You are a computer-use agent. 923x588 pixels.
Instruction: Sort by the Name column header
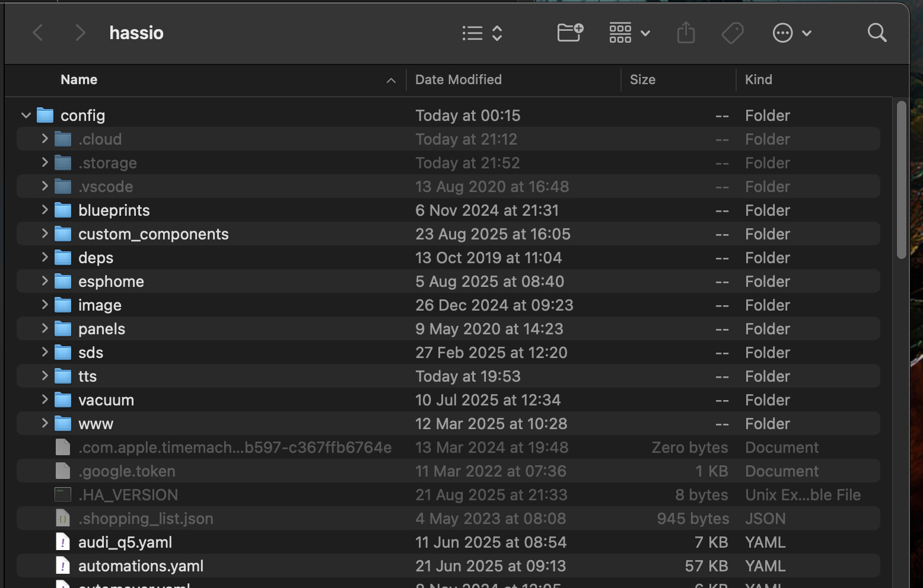(79, 79)
